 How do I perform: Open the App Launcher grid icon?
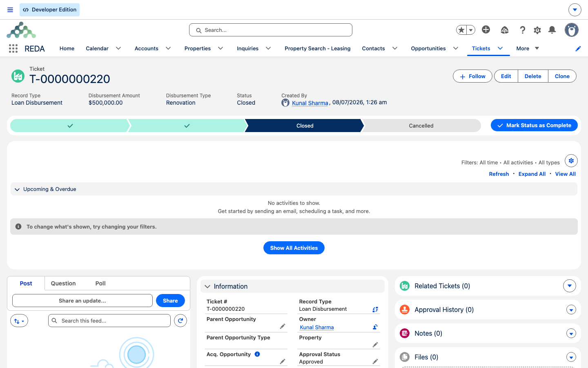click(13, 49)
